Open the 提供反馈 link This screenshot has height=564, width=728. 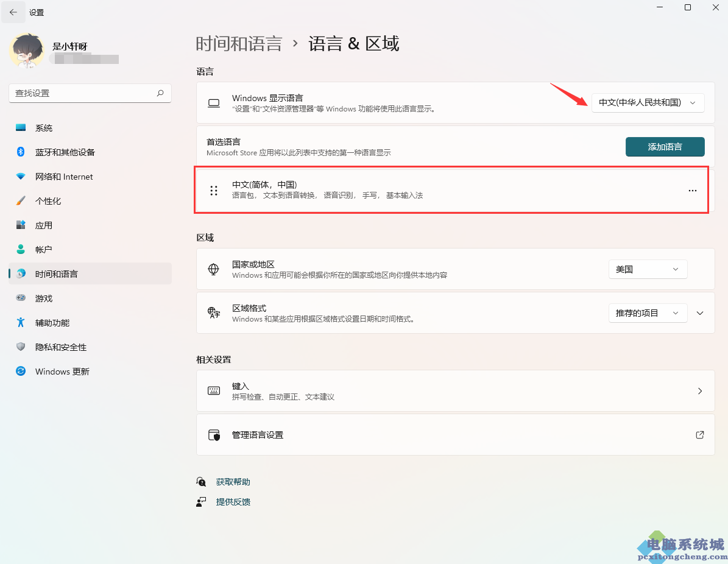click(x=233, y=502)
